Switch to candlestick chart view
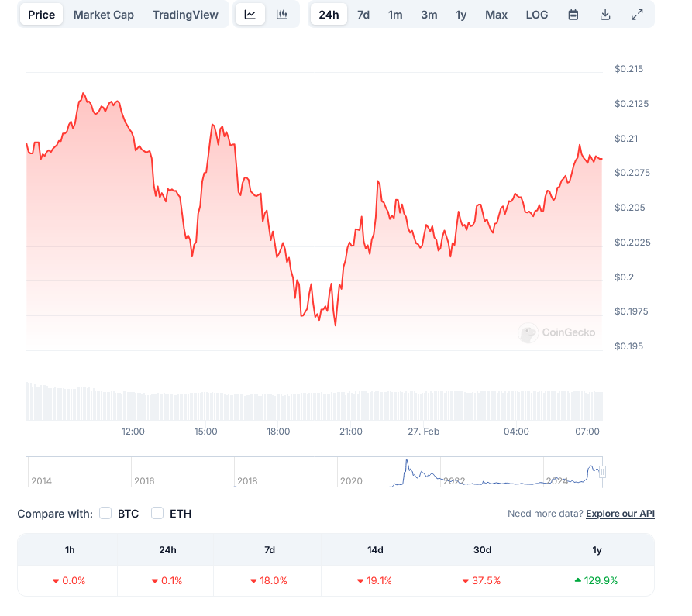692x616 pixels. tap(282, 15)
